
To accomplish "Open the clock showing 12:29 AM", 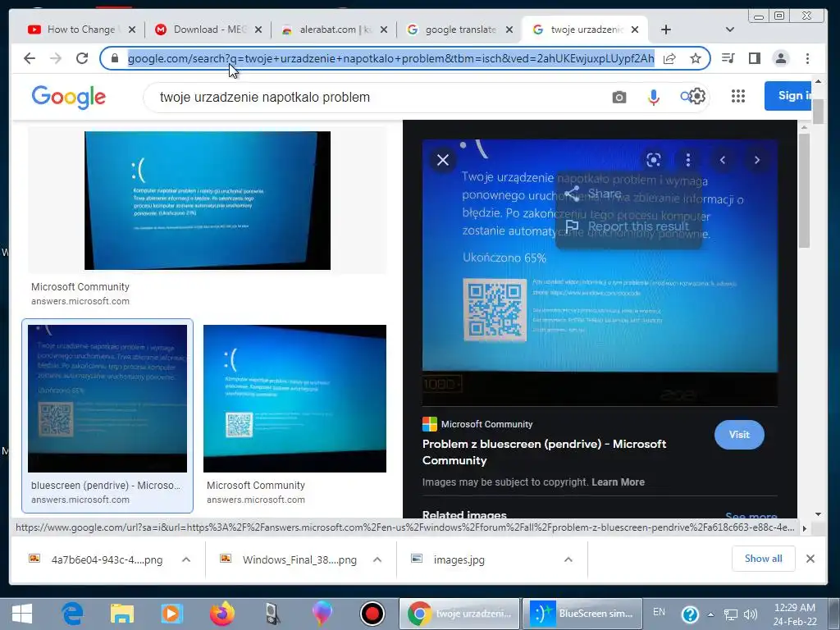I will click(x=795, y=614).
